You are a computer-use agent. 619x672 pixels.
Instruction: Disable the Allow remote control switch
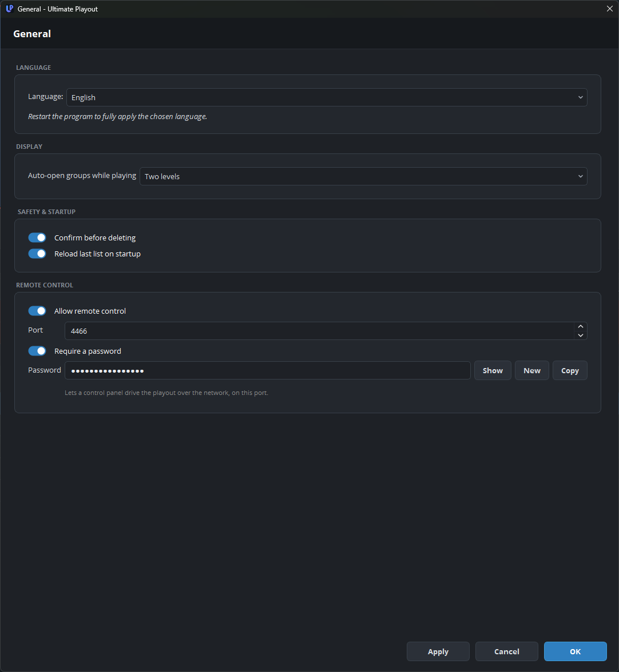coord(37,311)
